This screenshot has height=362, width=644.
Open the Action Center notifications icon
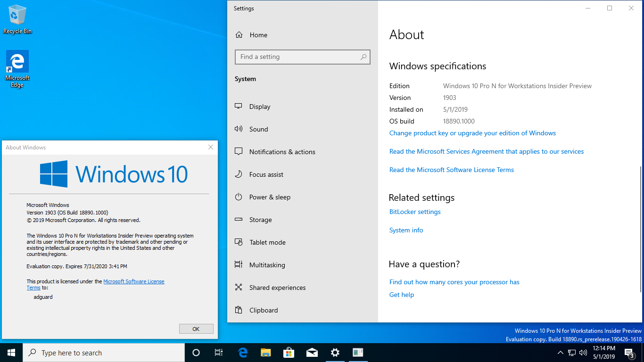(x=629, y=353)
